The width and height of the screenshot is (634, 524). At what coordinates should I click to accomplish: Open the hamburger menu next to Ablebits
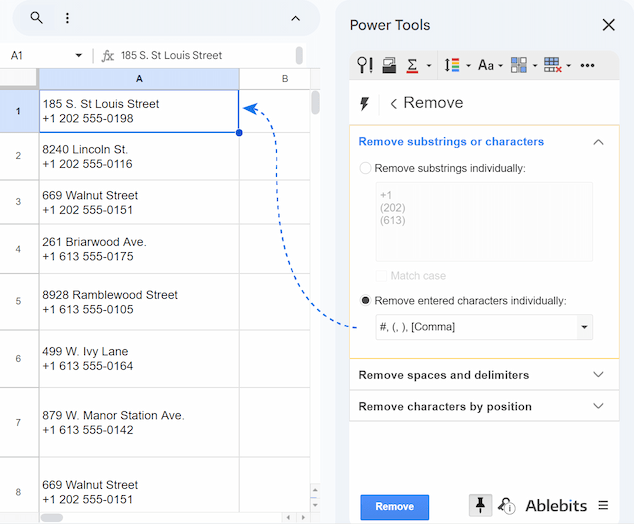point(603,505)
